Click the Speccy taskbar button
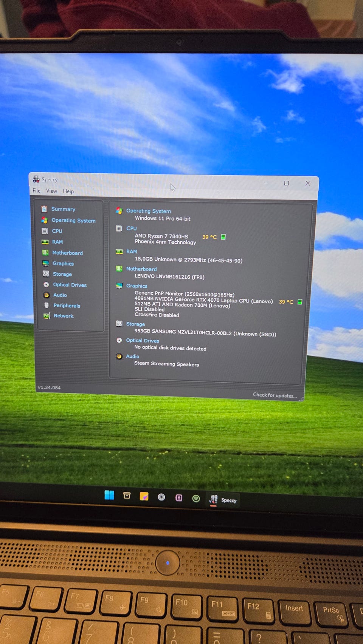 223,500
